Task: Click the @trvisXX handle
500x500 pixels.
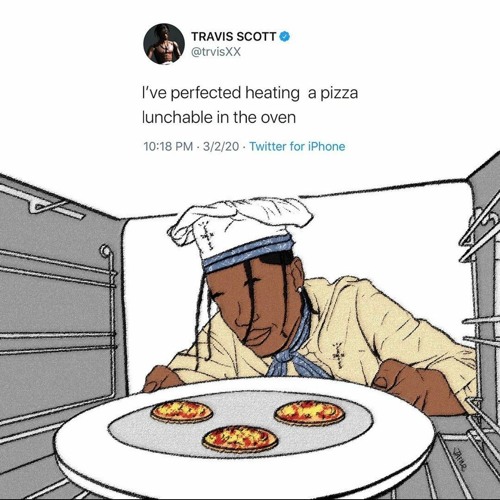Action: (216, 52)
